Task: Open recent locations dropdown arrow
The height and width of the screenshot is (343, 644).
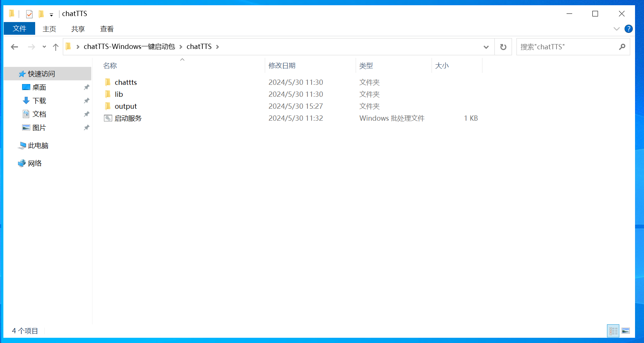Action: [x=44, y=47]
